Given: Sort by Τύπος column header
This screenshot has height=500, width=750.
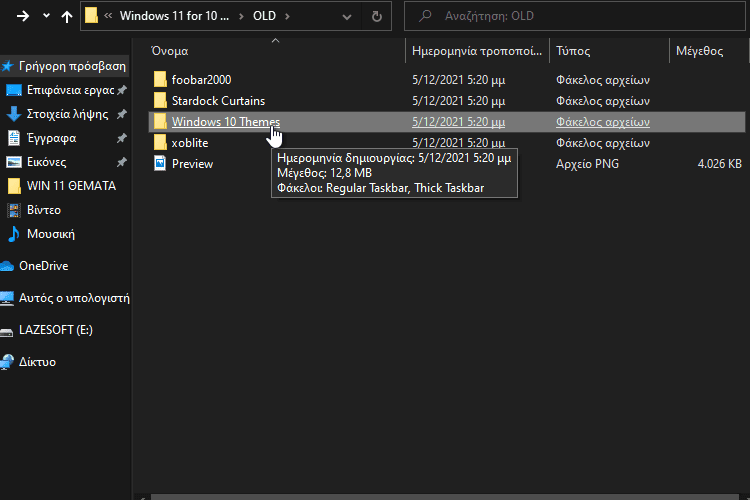Looking at the screenshot, I should tap(573, 51).
